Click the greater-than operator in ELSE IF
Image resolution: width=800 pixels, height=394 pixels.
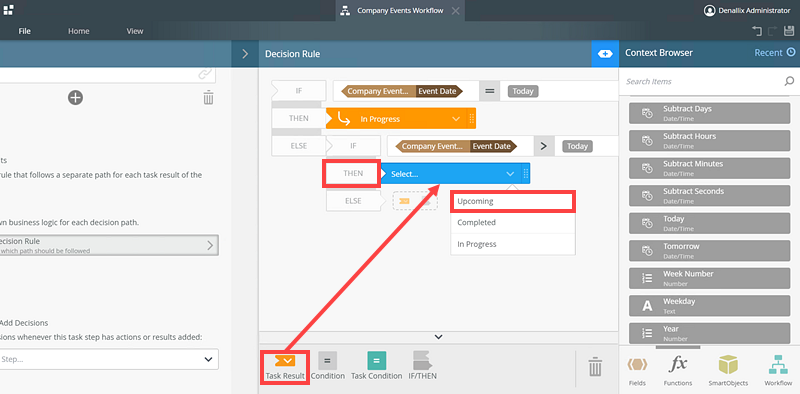[x=544, y=146]
